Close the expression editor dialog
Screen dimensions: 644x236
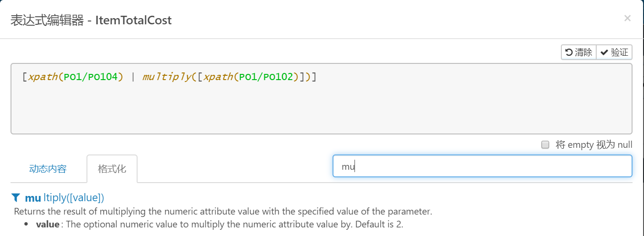pyautogui.click(x=627, y=19)
